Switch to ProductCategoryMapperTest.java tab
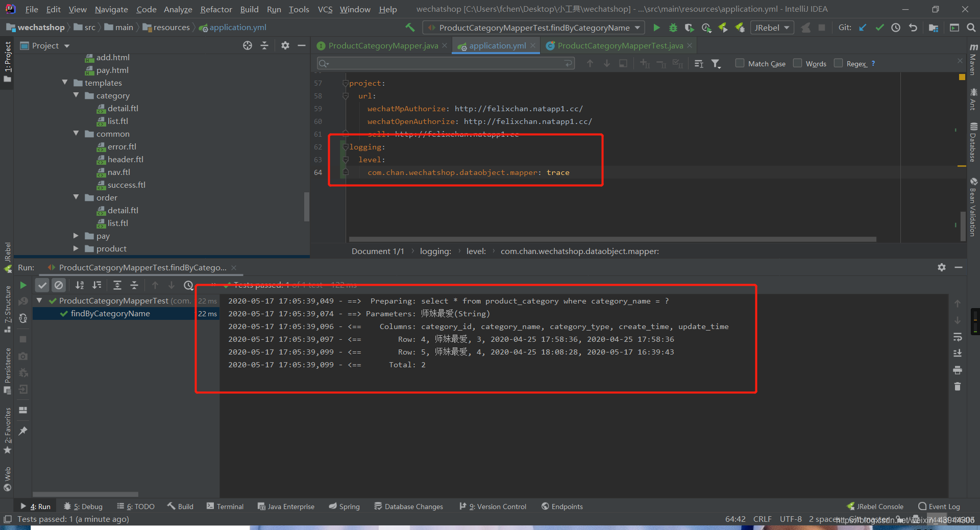980x530 pixels. point(614,45)
